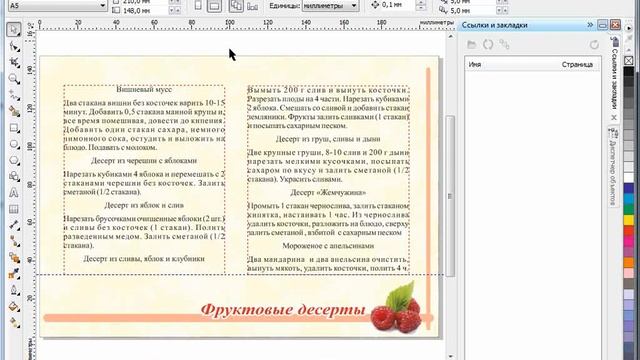Pick the orange swatch in palette
The height and width of the screenshot is (360, 640).
point(629,262)
